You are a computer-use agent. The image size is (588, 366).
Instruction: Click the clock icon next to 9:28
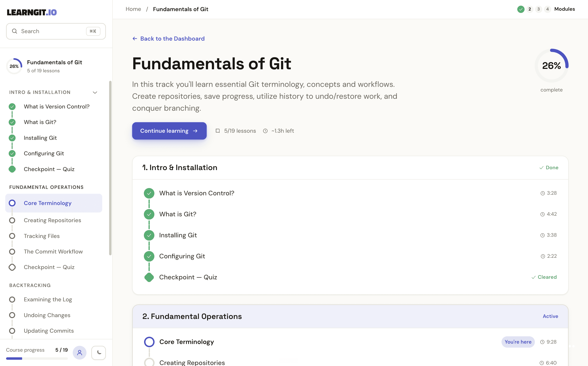click(542, 342)
